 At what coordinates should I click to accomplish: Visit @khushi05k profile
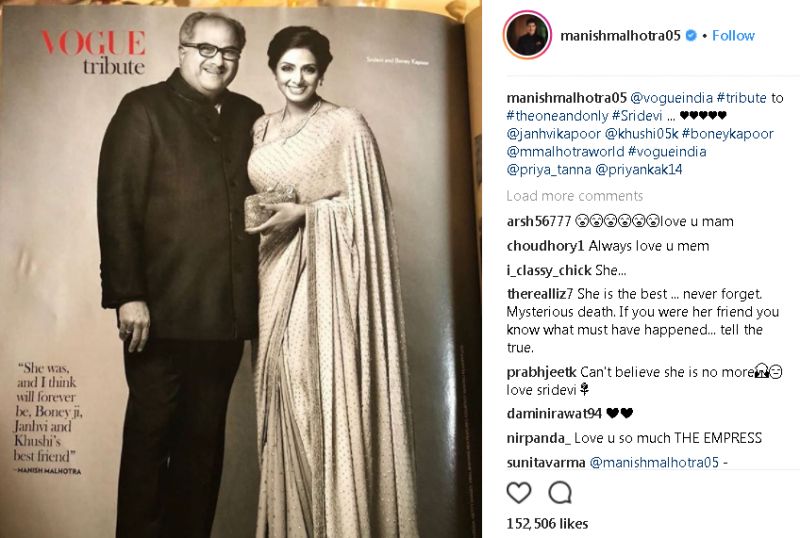[x=641, y=134]
